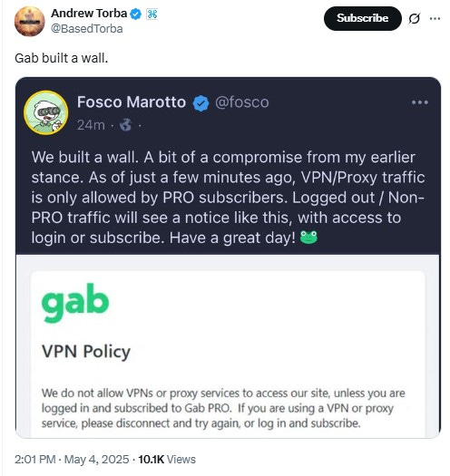Image resolution: width=450 pixels, height=476 pixels.
Task: Open Andrew Torba's profile avatar
Action: pyautogui.click(x=29, y=21)
